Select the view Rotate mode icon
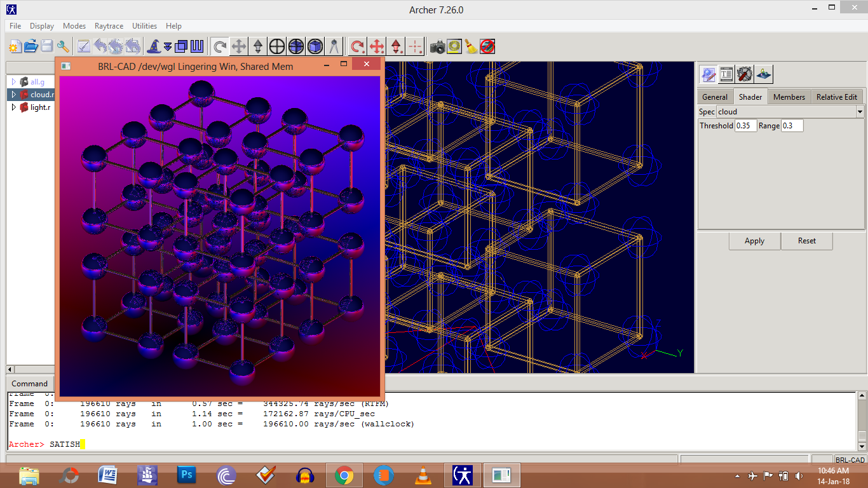 coord(220,46)
